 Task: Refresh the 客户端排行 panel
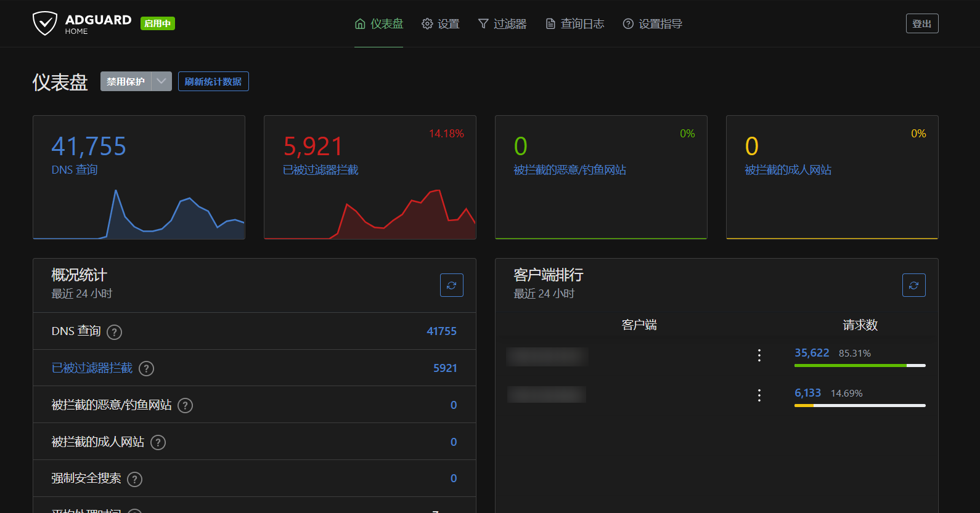click(x=914, y=285)
